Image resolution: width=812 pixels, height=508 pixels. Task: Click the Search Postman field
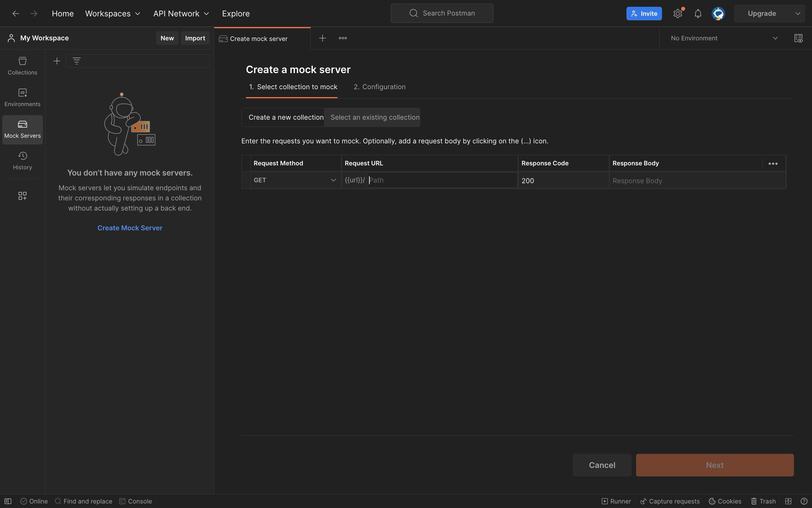pos(442,13)
